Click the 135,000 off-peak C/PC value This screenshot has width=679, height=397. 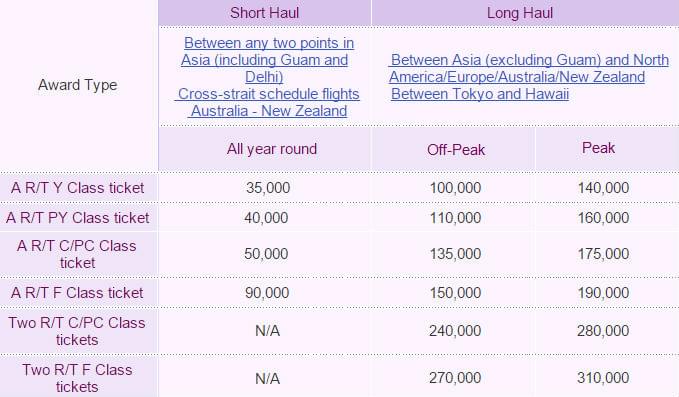click(x=455, y=254)
